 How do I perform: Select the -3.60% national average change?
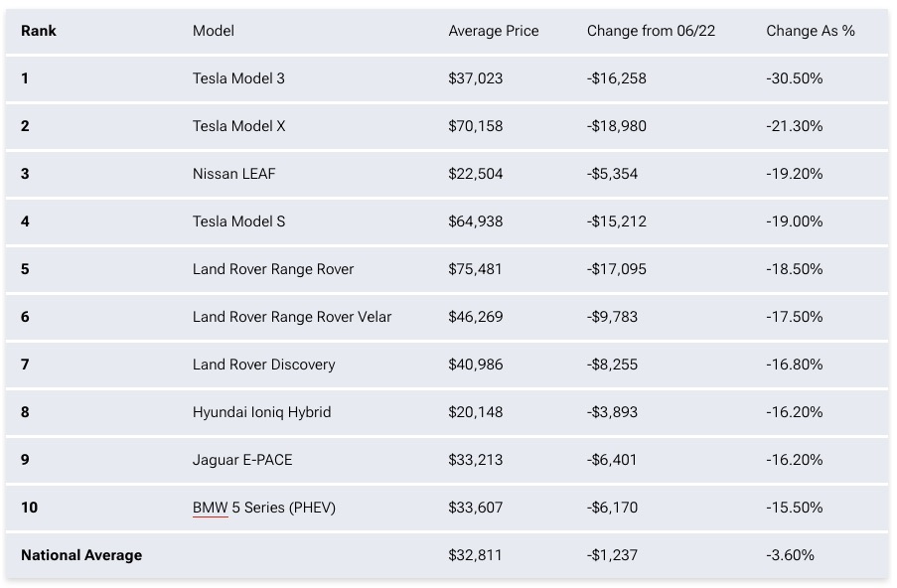tap(791, 555)
